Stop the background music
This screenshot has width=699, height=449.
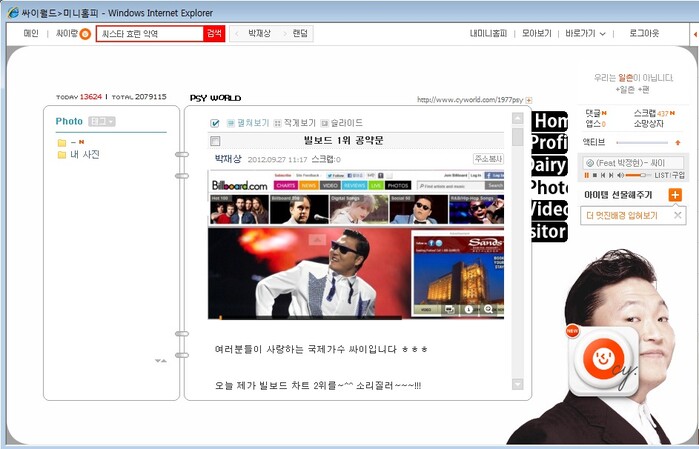pyautogui.click(x=595, y=176)
